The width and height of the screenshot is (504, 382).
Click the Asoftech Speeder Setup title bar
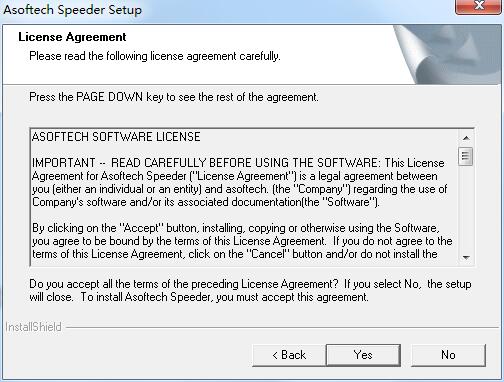tap(227, 10)
